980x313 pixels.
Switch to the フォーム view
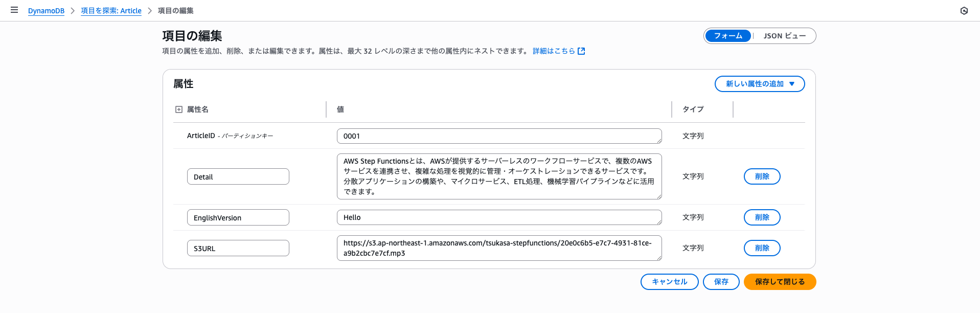coord(728,36)
